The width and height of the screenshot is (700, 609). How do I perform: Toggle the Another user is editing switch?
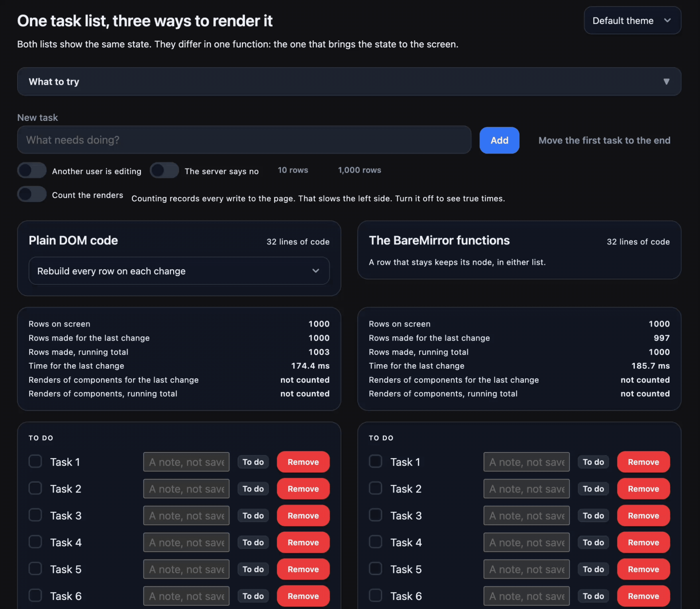[32, 171]
